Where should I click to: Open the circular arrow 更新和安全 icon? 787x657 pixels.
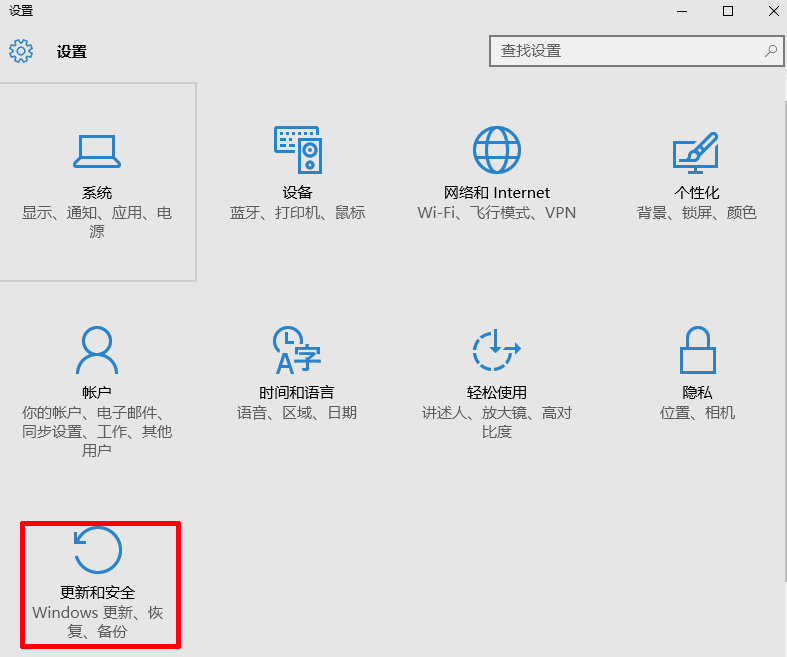[98, 550]
